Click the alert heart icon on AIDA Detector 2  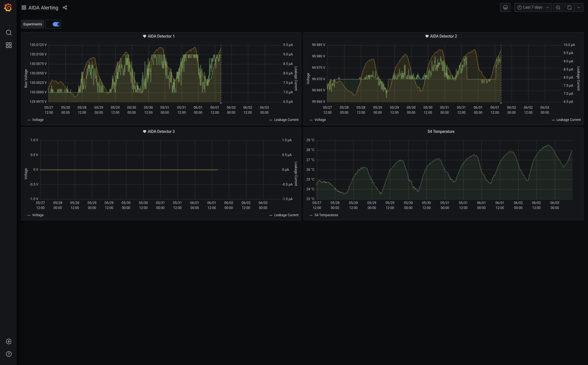coord(427,36)
